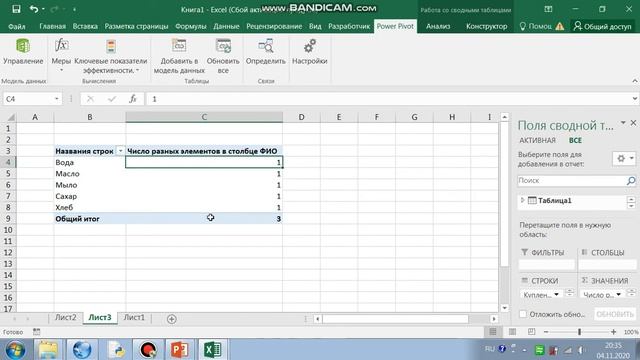Image resolution: width=640 pixels, height=360 pixels.
Task: Collapse the ribbon
Action: click(x=635, y=81)
